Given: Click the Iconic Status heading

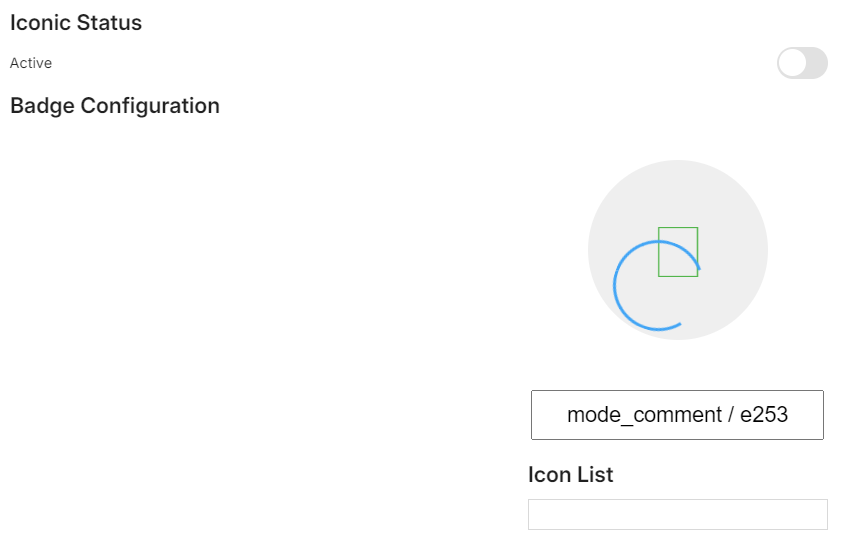Looking at the screenshot, I should [76, 23].
